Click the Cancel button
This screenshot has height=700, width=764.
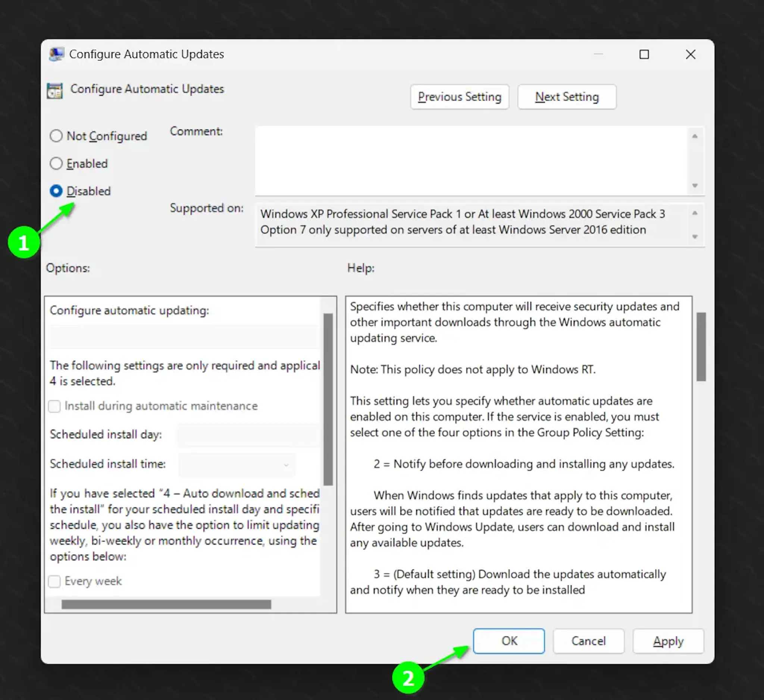click(589, 641)
